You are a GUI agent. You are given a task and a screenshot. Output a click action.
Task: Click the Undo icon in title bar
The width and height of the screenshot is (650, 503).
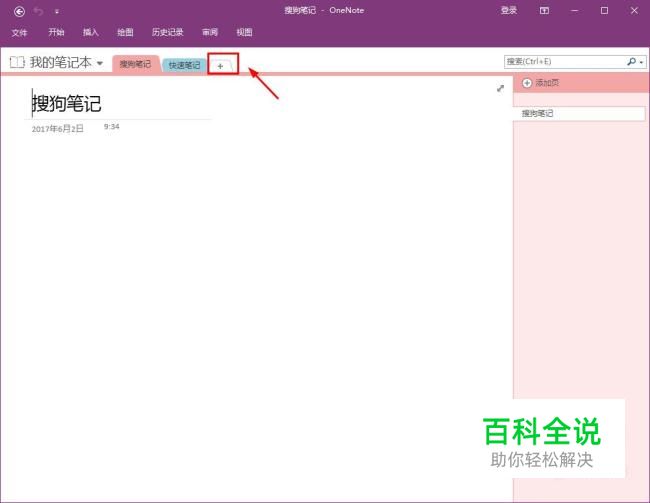tap(39, 12)
